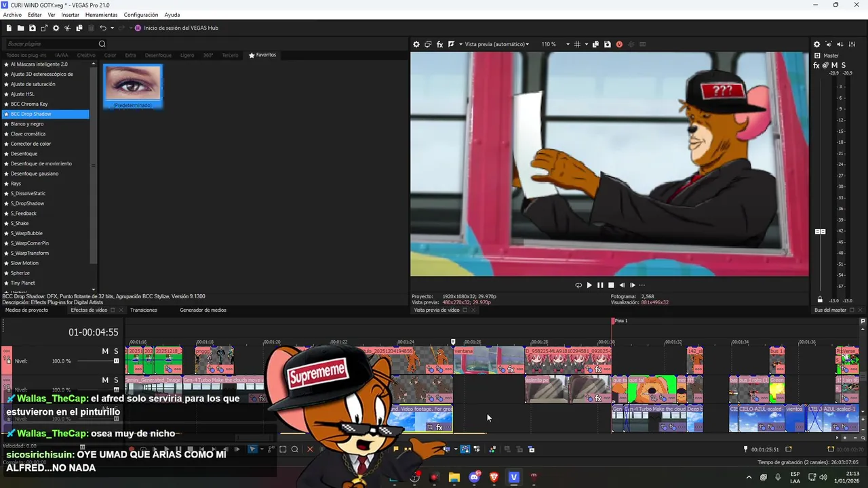Save preview snapshot to file
Image resolution: width=868 pixels, height=488 pixels.
(x=607, y=44)
